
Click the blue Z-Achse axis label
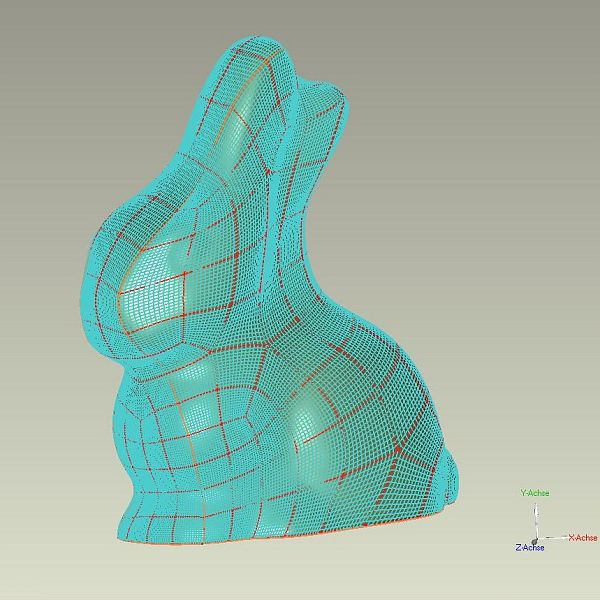point(529,548)
